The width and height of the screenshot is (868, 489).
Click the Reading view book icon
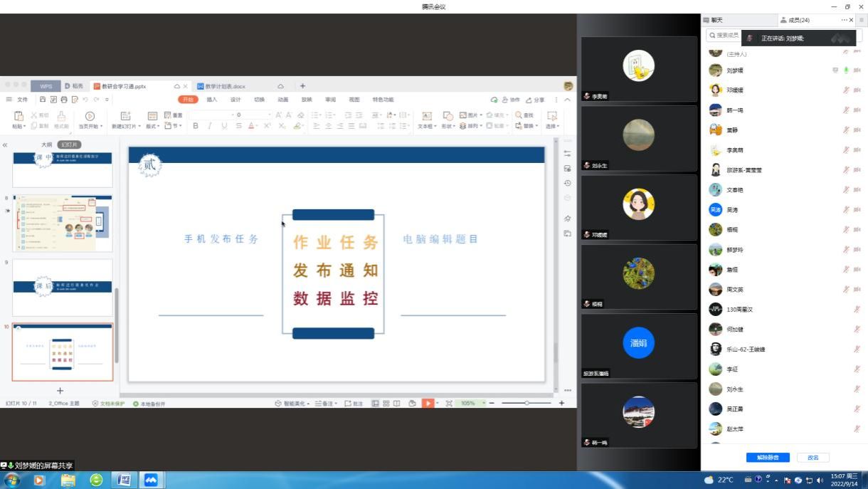[397, 403]
